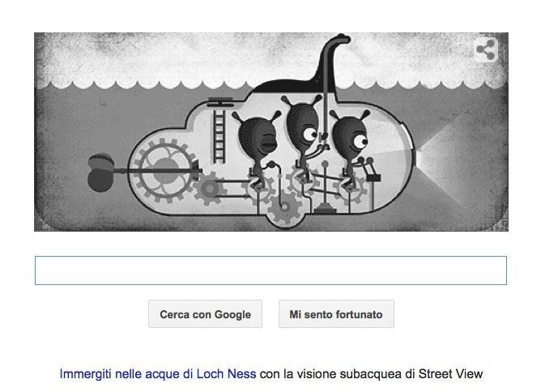Click the large gear at submarine rear
The width and height of the screenshot is (541, 392).
[164, 170]
